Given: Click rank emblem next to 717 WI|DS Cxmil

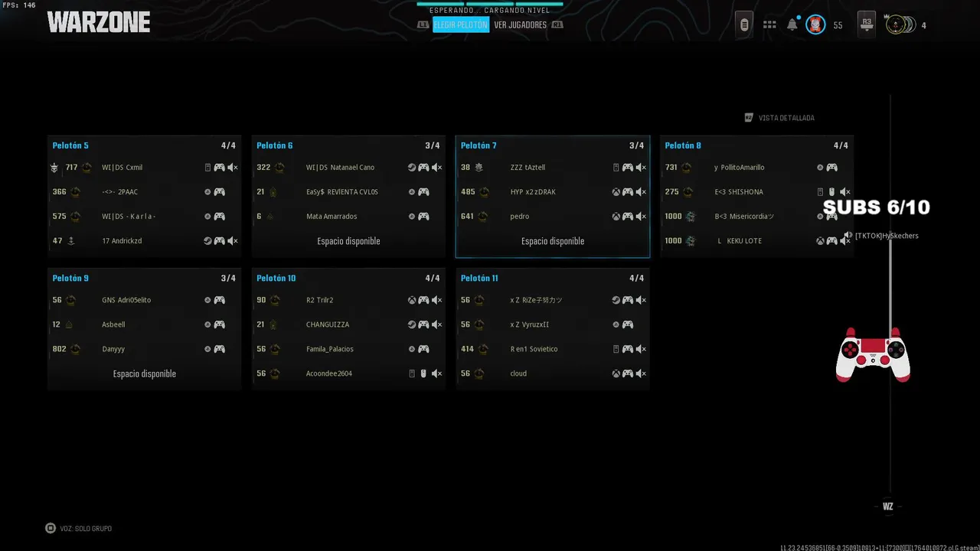Looking at the screenshot, I should click(87, 168).
